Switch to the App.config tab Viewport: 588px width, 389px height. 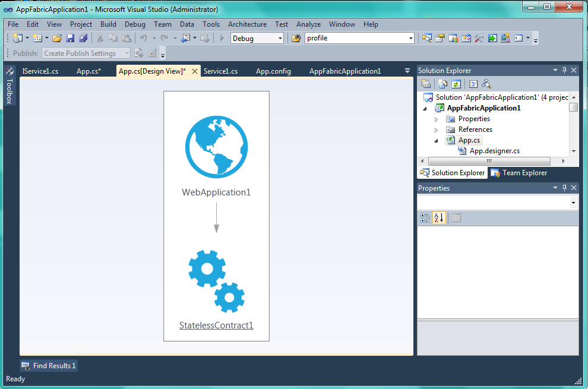pyautogui.click(x=273, y=71)
